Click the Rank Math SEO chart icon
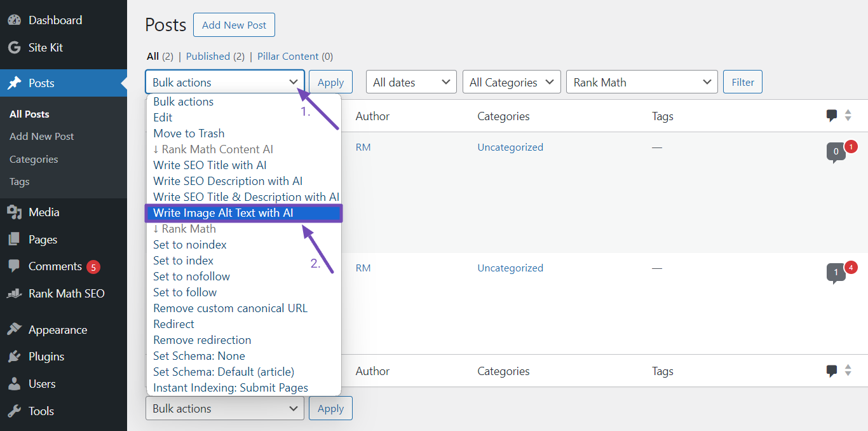Image resolution: width=868 pixels, height=431 pixels. tap(14, 294)
